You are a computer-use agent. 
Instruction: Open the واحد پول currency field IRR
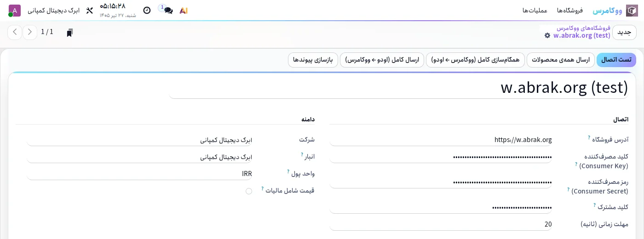coord(139,174)
